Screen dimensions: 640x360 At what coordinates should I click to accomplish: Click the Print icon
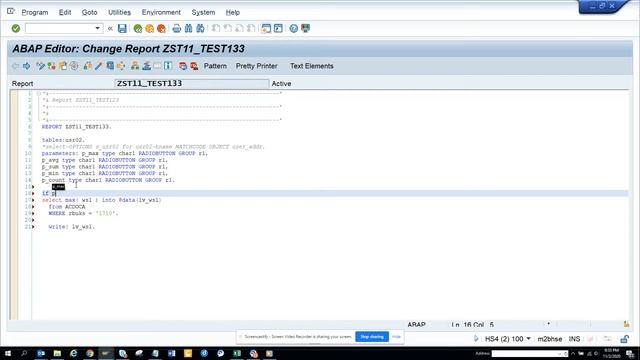click(x=176, y=28)
